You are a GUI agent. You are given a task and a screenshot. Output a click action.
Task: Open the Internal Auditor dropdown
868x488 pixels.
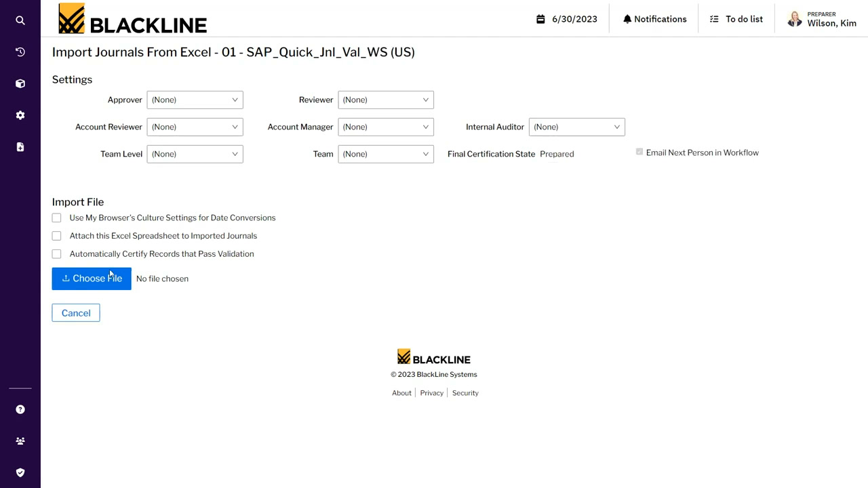[577, 127]
